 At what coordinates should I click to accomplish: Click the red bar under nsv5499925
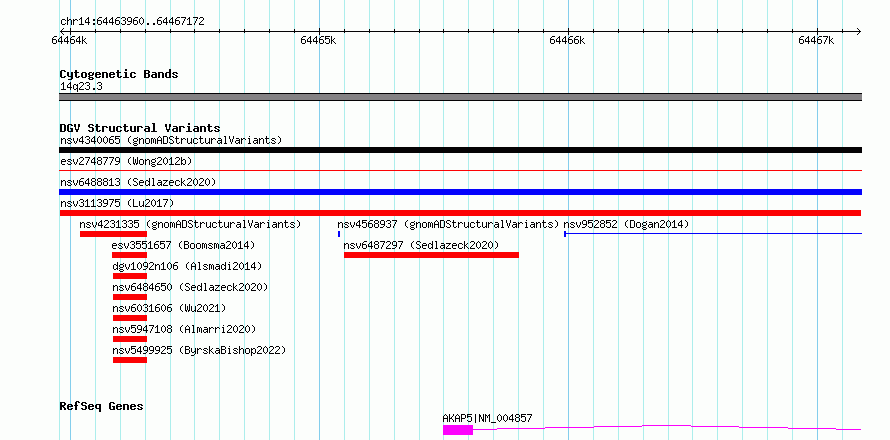point(130,360)
